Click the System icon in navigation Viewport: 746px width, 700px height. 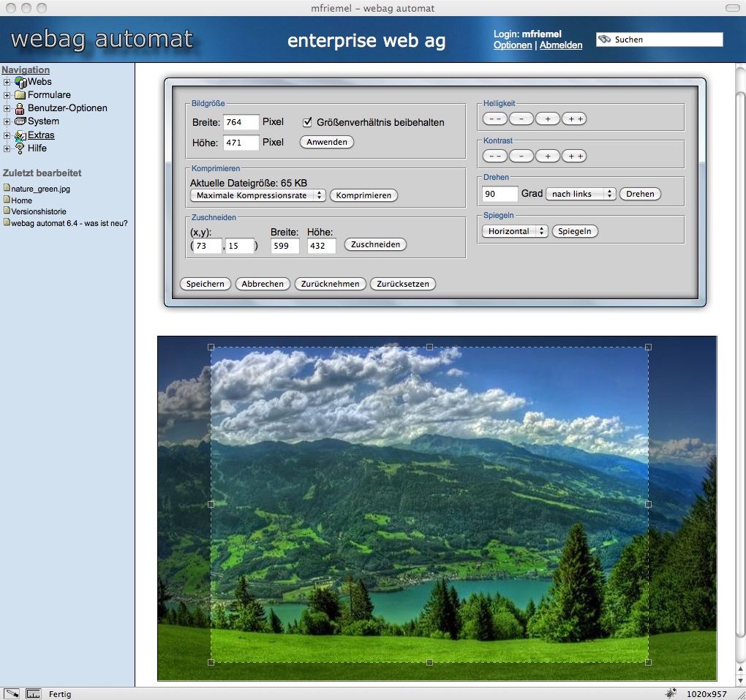pos(20,121)
